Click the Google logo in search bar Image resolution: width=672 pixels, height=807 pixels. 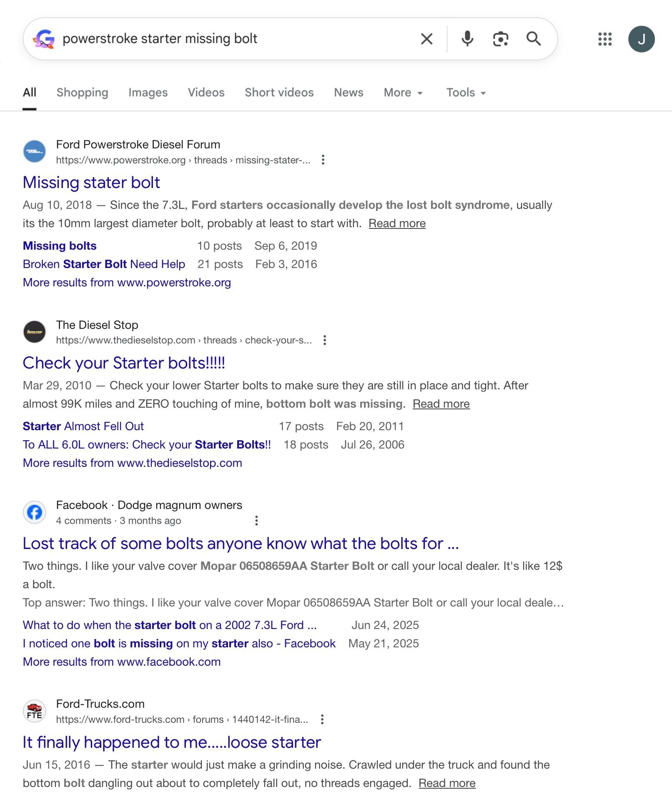(44, 39)
